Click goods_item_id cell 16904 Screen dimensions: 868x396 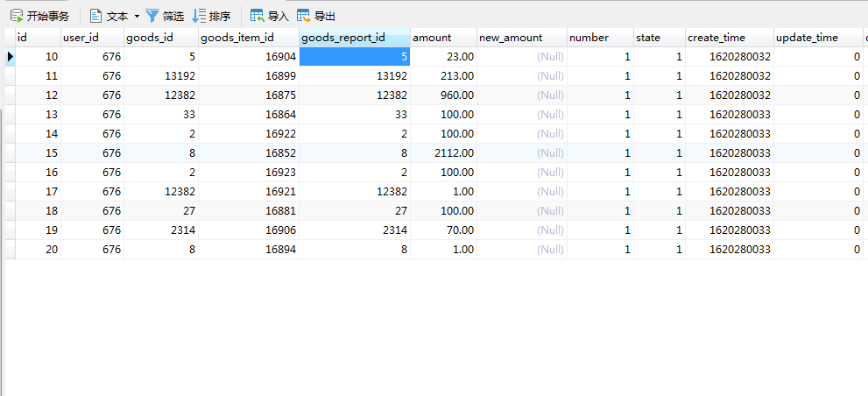pyautogui.click(x=249, y=56)
